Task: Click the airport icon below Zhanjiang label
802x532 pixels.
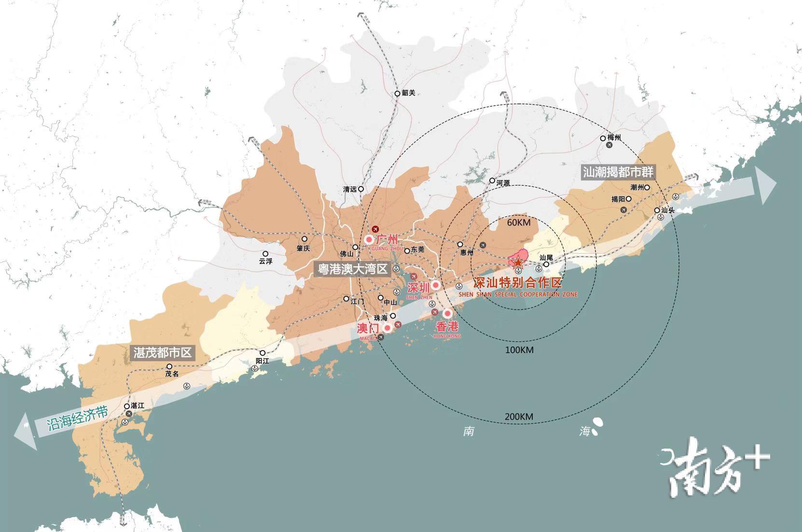Action: point(128,414)
